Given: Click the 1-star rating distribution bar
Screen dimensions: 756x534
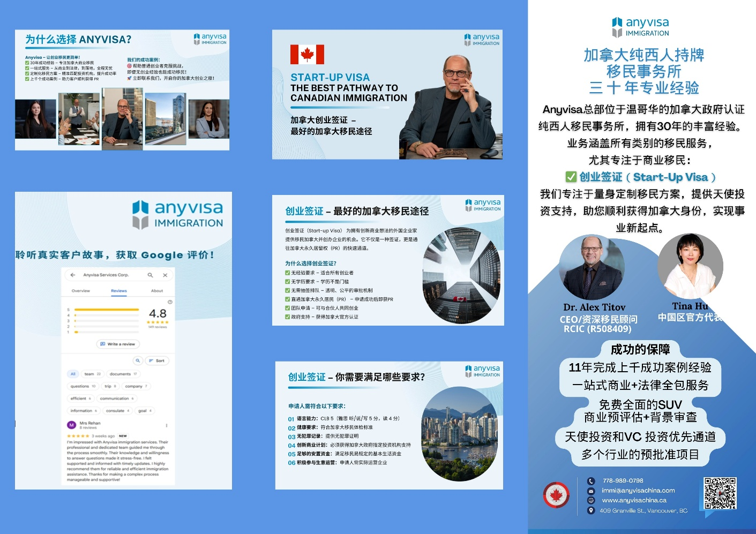Looking at the screenshot, I should (x=107, y=332).
